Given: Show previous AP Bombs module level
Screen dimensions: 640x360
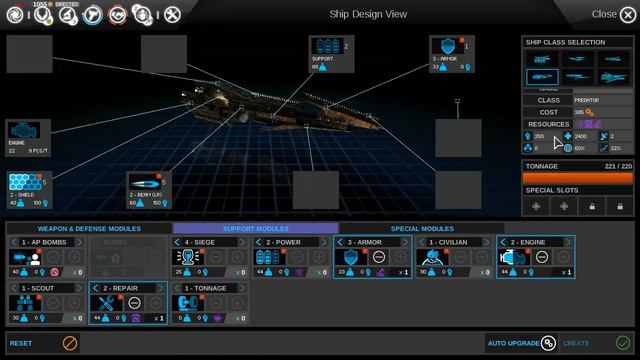Looking at the screenshot, I should tap(13, 242).
